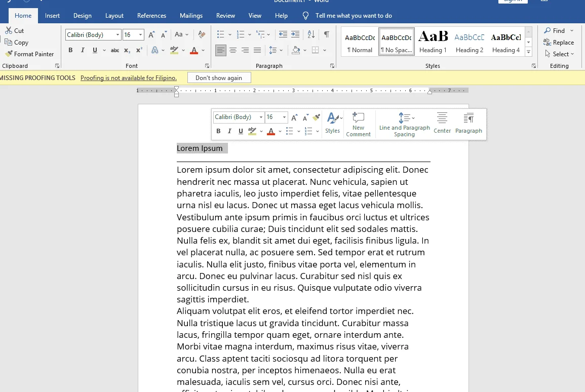Screen dimensions: 585x392
Task: Increase font size in ribbon
Action: pyautogui.click(x=151, y=34)
